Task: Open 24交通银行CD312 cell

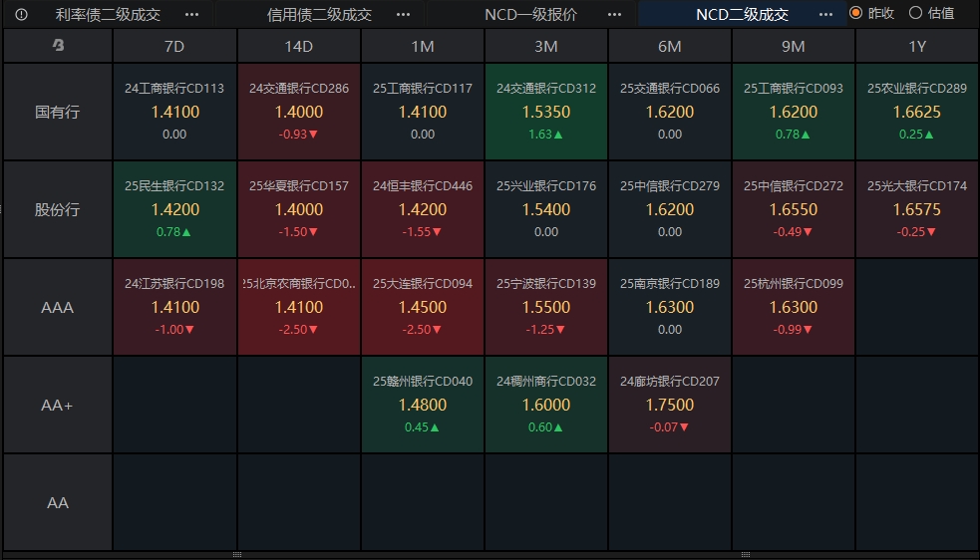Action: (x=546, y=112)
